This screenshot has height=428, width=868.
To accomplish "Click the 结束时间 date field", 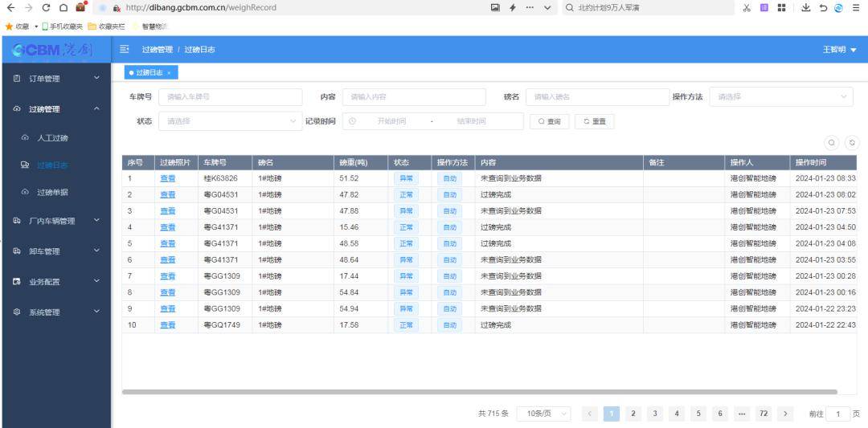I will [471, 121].
